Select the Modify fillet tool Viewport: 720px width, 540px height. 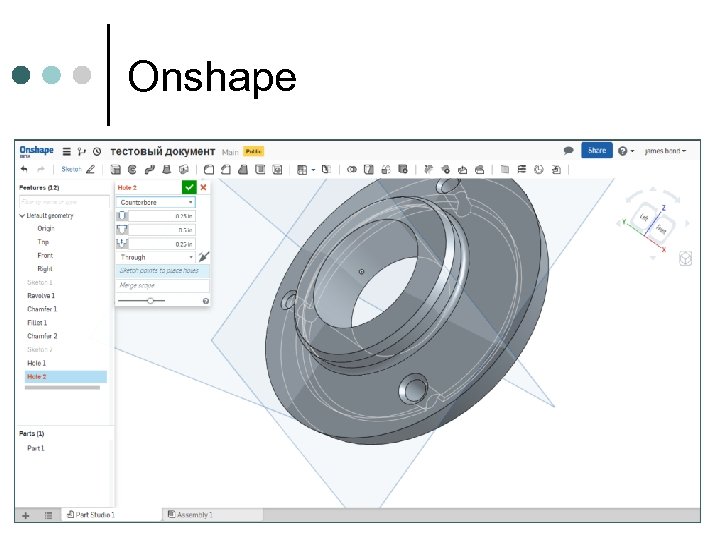tap(428, 170)
